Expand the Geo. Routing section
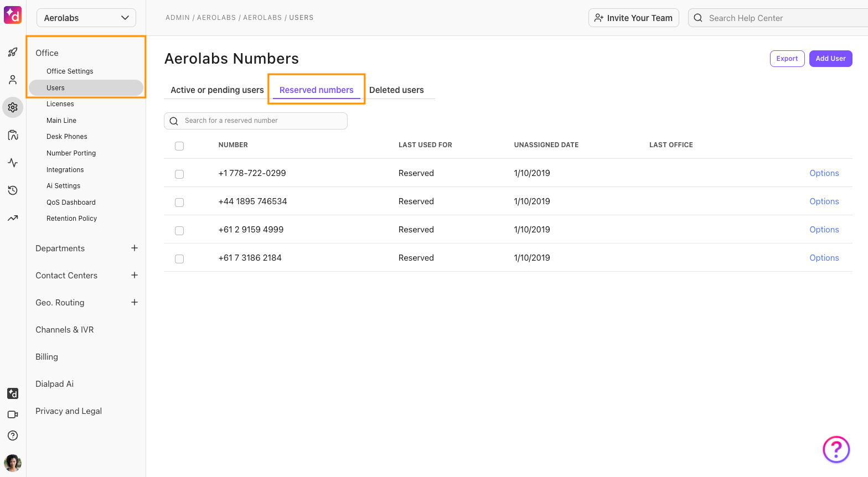 60,303
